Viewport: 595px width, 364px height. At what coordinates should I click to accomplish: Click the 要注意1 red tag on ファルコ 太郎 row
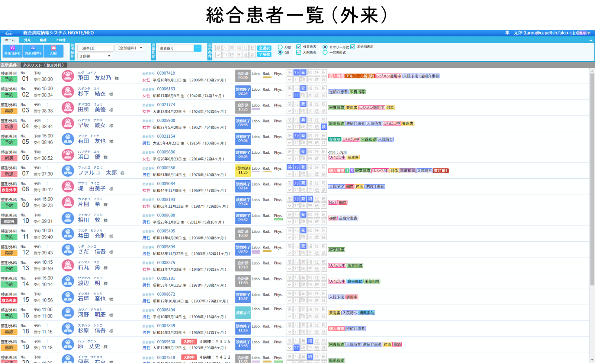tap(441, 171)
